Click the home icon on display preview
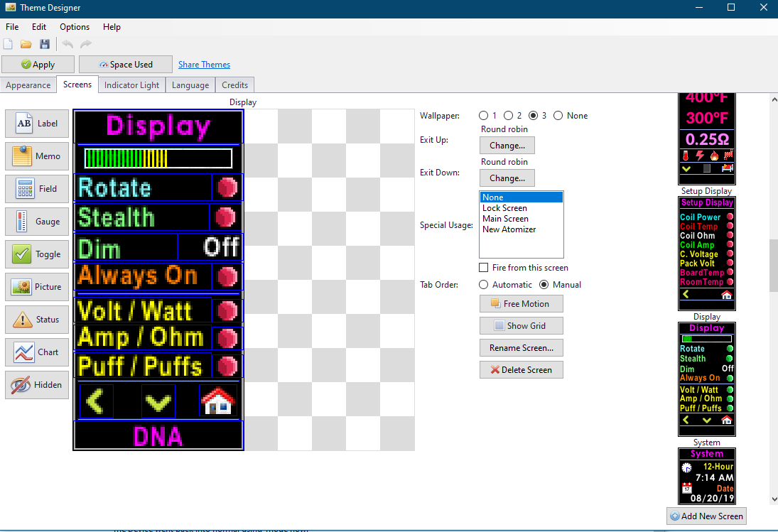Screen dimensions: 778x532 218,402
